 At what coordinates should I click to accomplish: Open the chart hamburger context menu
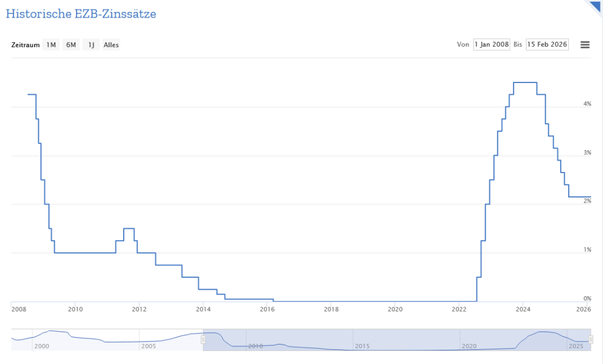point(585,45)
